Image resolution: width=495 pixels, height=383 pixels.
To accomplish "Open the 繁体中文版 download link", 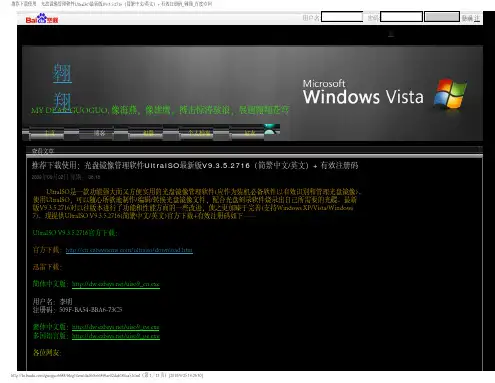I will [x=116, y=327].
